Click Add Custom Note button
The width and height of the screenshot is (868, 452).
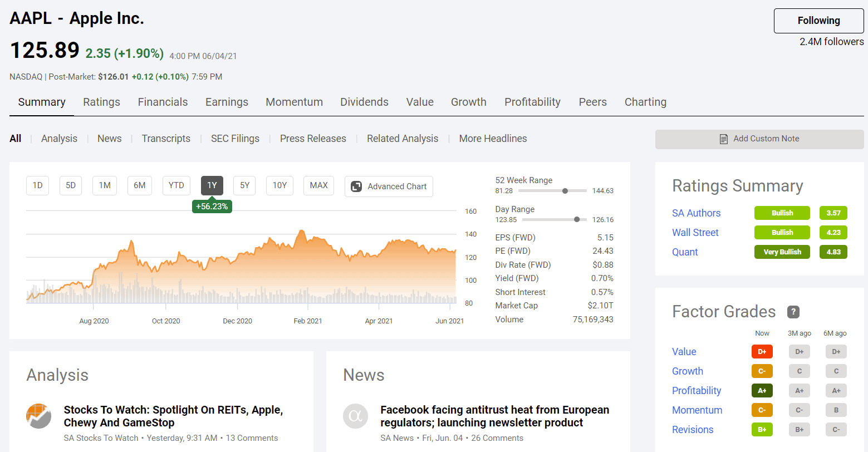[x=759, y=139]
